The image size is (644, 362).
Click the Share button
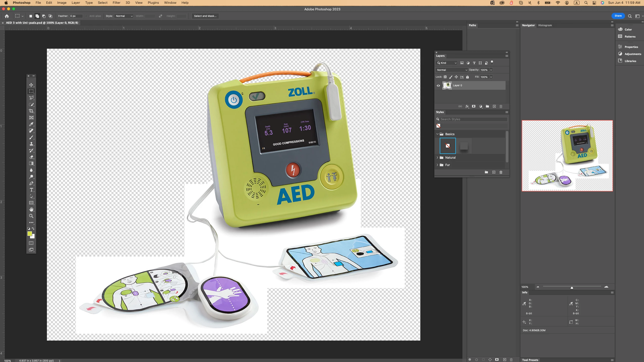click(x=618, y=16)
